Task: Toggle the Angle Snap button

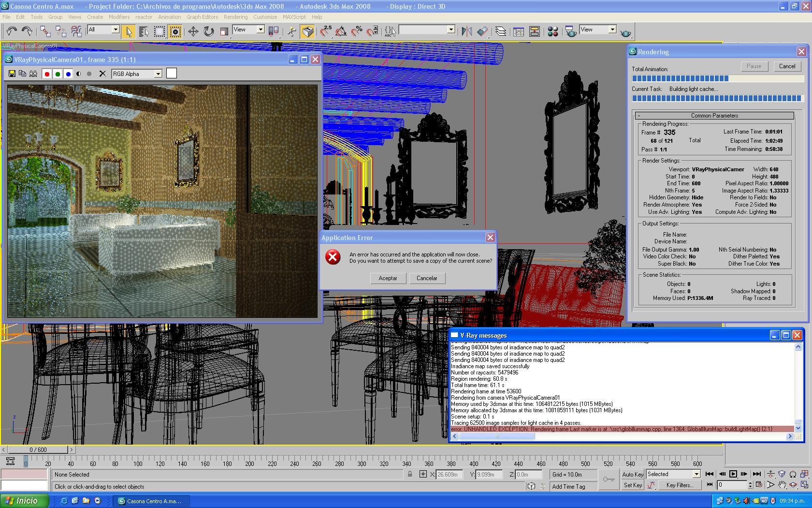Action: tap(341, 31)
